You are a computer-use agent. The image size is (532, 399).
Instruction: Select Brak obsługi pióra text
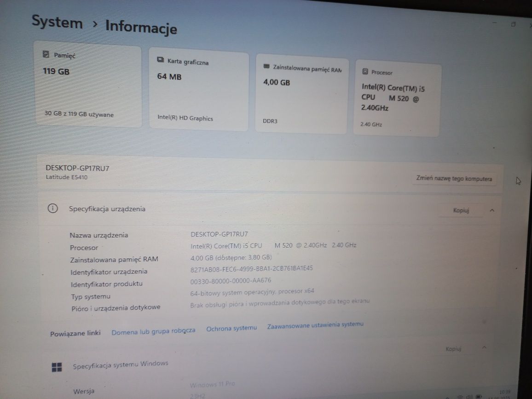pyautogui.click(x=280, y=303)
